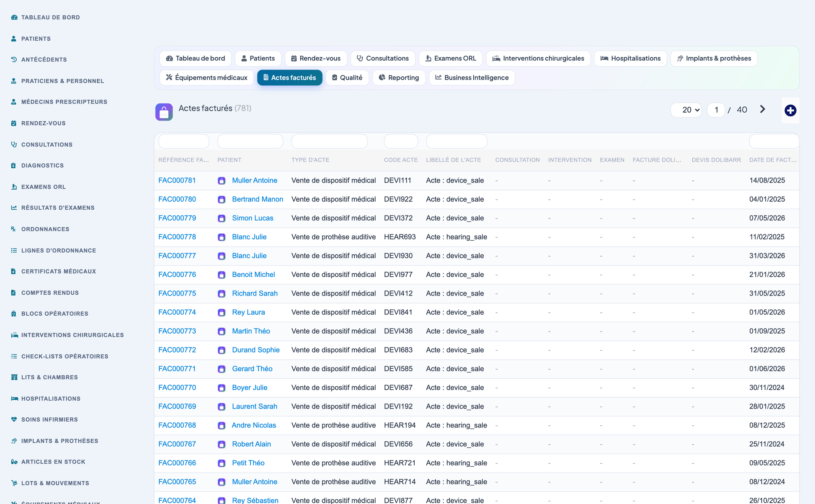Switch to the Examens ORL tab
This screenshot has width=815, height=504.
click(x=451, y=58)
